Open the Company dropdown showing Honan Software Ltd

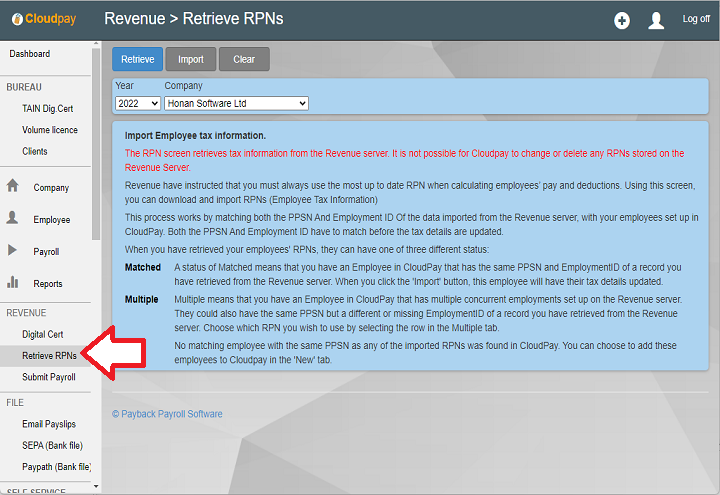coord(236,103)
